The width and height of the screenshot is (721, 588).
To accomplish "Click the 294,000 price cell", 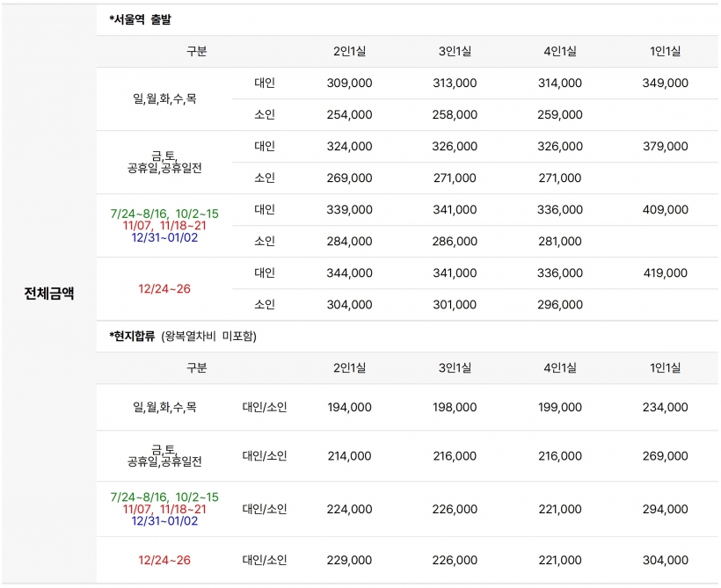I will [665, 510].
